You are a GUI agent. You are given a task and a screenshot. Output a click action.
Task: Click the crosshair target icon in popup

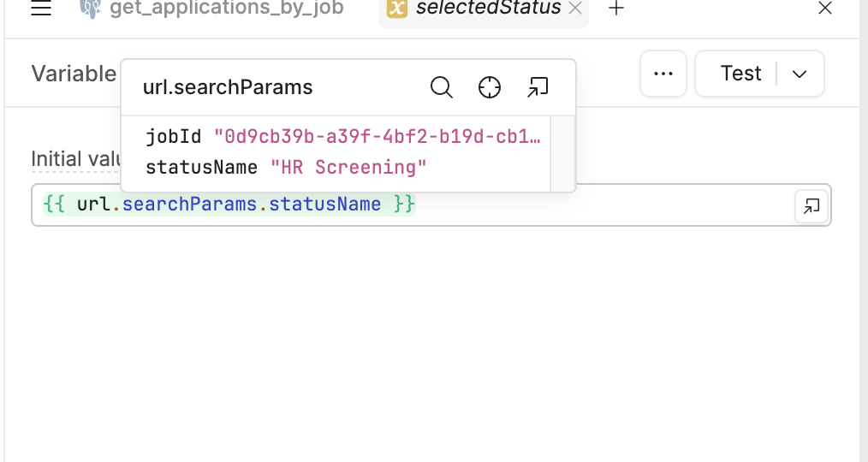pyautogui.click(x=490, y=87)
